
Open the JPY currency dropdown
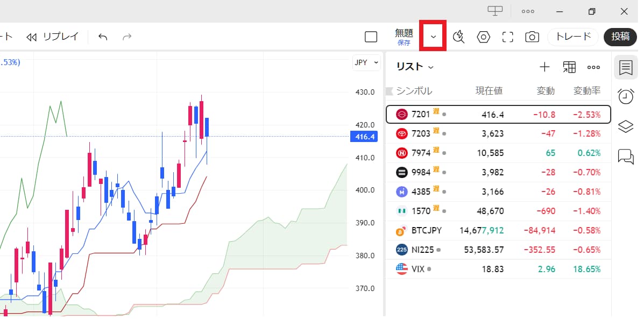[x=366, y=62]
